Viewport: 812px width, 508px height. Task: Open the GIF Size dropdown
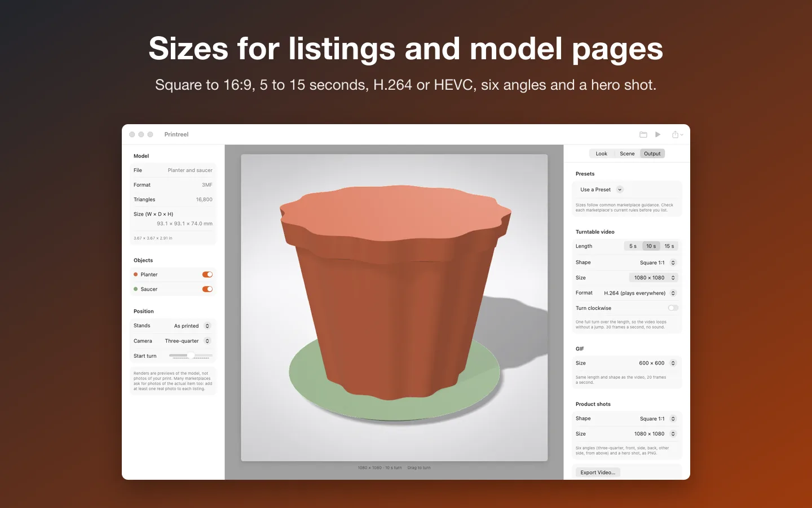coord(657,363)
